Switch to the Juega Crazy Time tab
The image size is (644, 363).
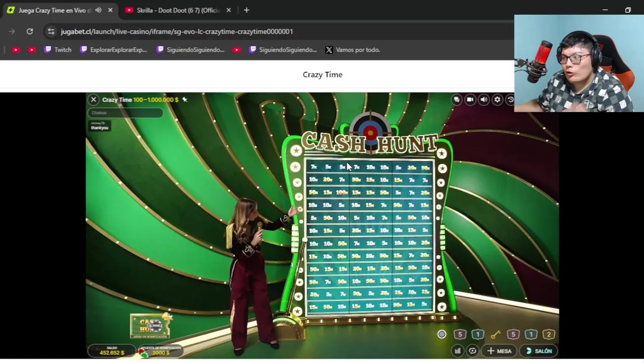54,10
